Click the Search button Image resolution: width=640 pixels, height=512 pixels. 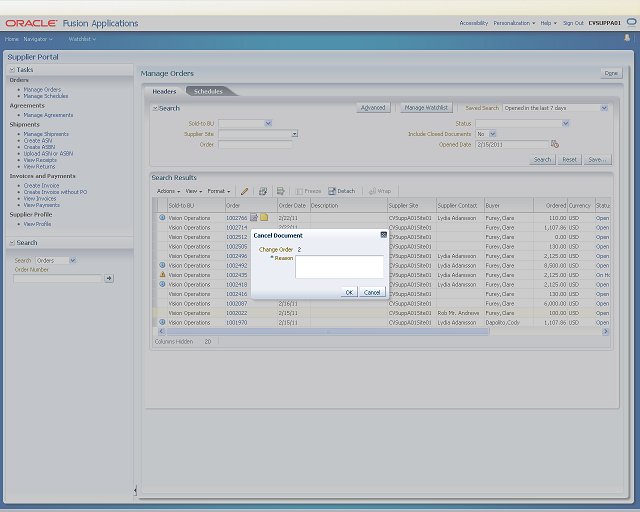point(542,160)
